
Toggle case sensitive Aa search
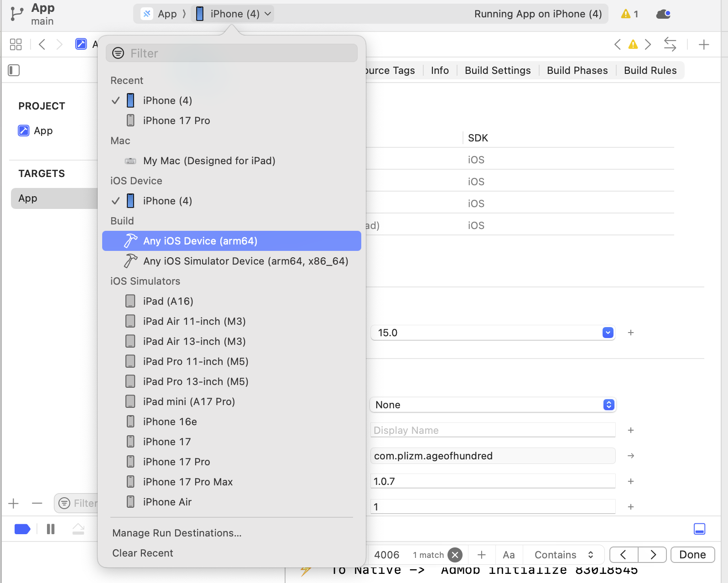509,555
